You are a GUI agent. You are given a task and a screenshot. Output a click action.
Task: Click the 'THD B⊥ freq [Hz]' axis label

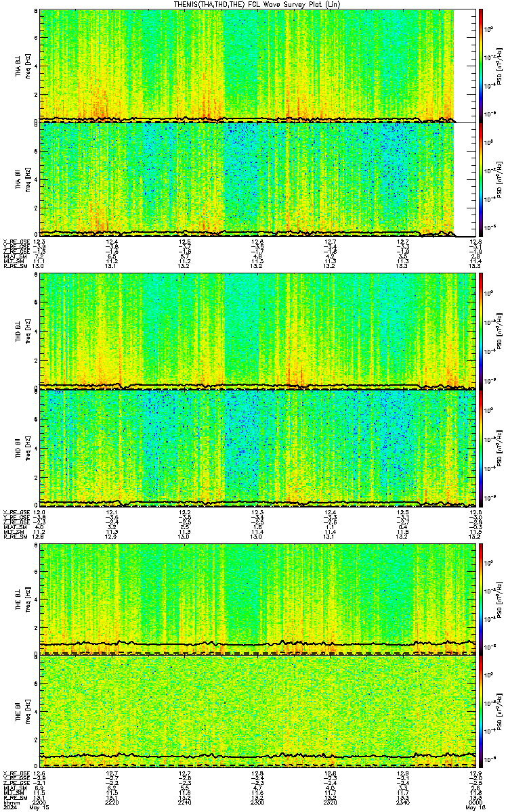point(24,330)
